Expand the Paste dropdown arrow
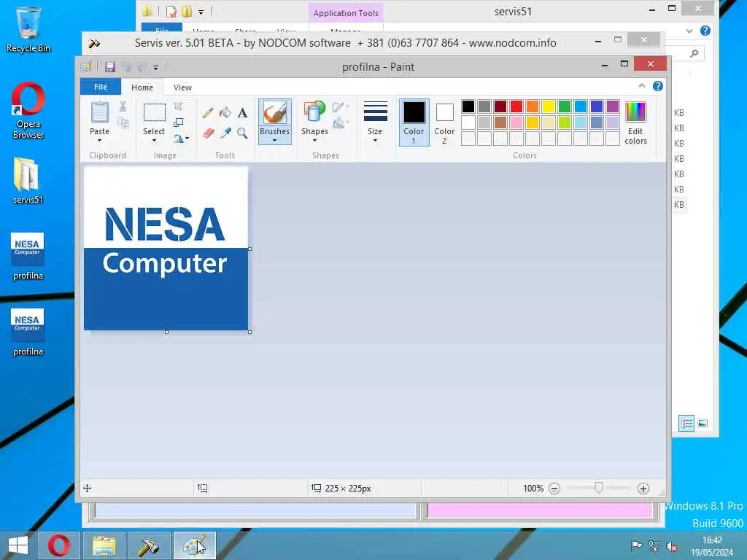 [x=99, y=141]
